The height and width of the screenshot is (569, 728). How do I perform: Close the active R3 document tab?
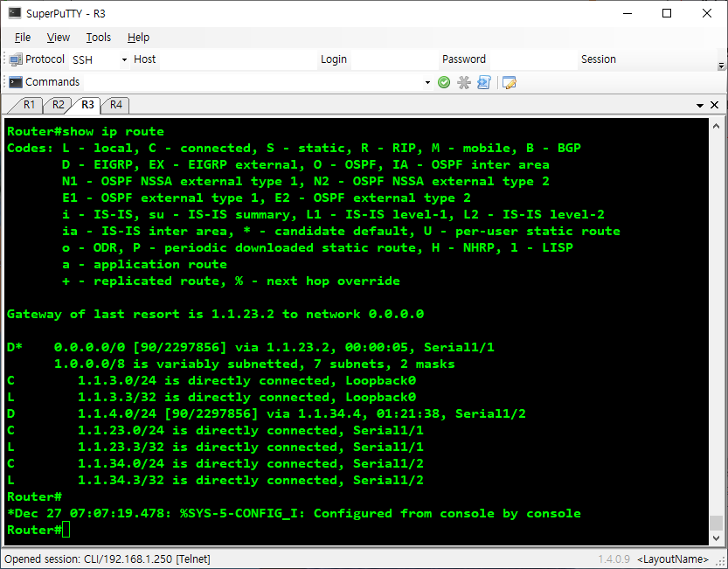715,105
